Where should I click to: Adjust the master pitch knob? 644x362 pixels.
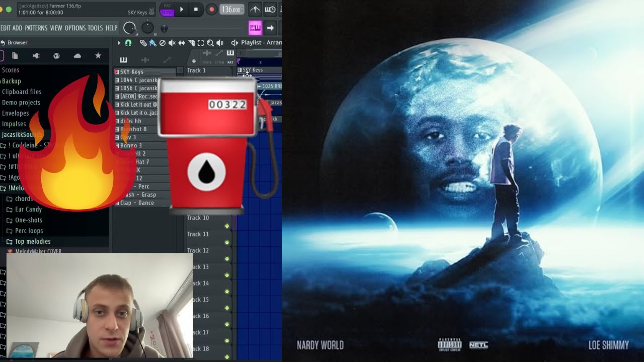pyautogui.click(x=147, y=28)
